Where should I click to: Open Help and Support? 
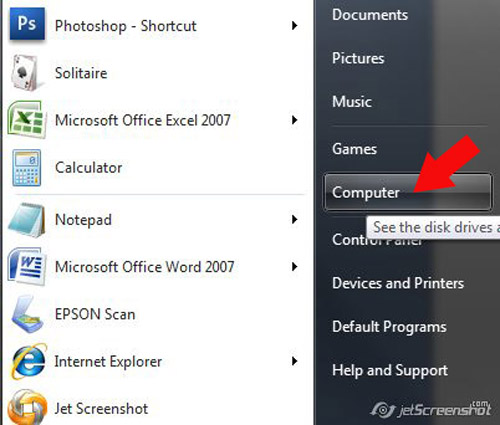tap(390, 370)
